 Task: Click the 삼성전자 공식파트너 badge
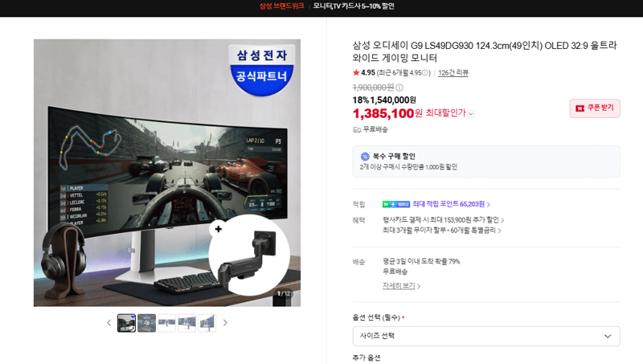pyautogui.click(x=262, y=70)
